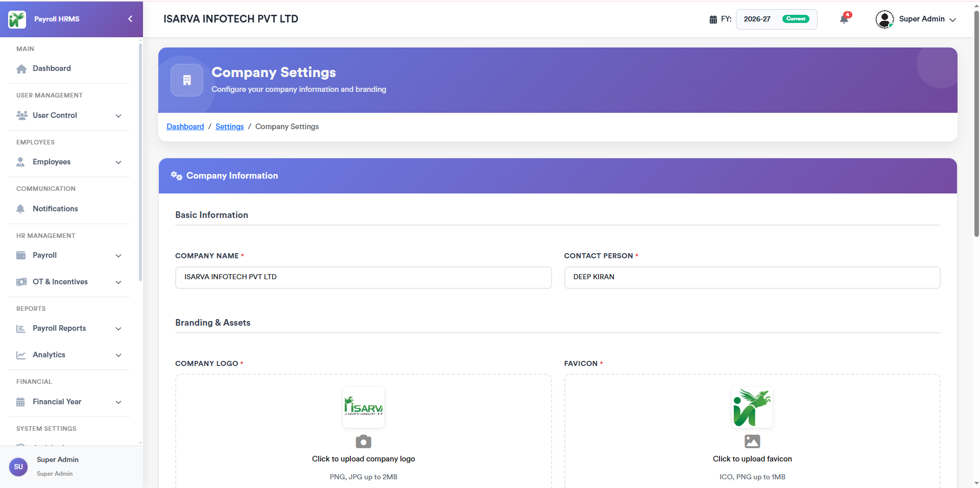Follow the Settings breadcrumb link
The width and height of the screenshot is (980, 488).
click(x=230, y=127)
